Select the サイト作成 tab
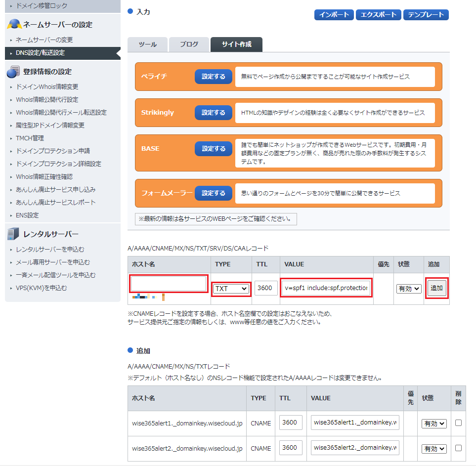 coord(236,44)
